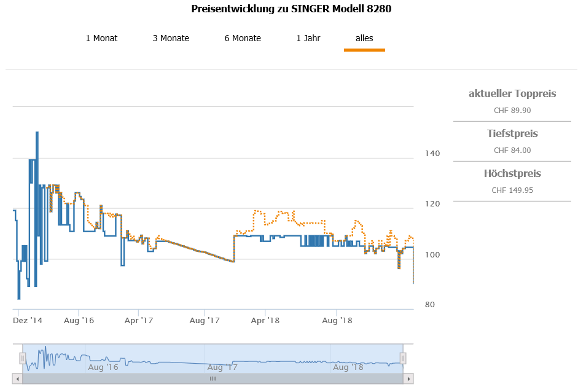The width and height of the screenshot is (578, 392).
Task: Click the 'aktueller Toppreis' heading
Action: 512,94
